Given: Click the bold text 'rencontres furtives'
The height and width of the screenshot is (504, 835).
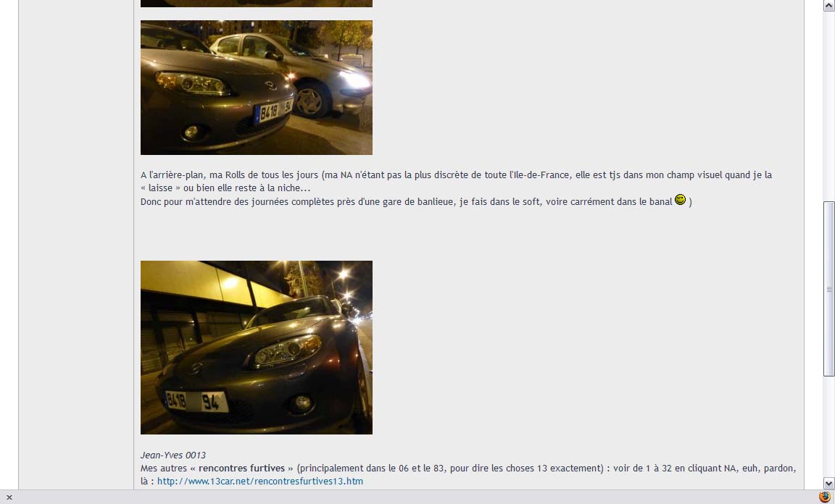Looking at the screenshot, I should click(242, 469).
